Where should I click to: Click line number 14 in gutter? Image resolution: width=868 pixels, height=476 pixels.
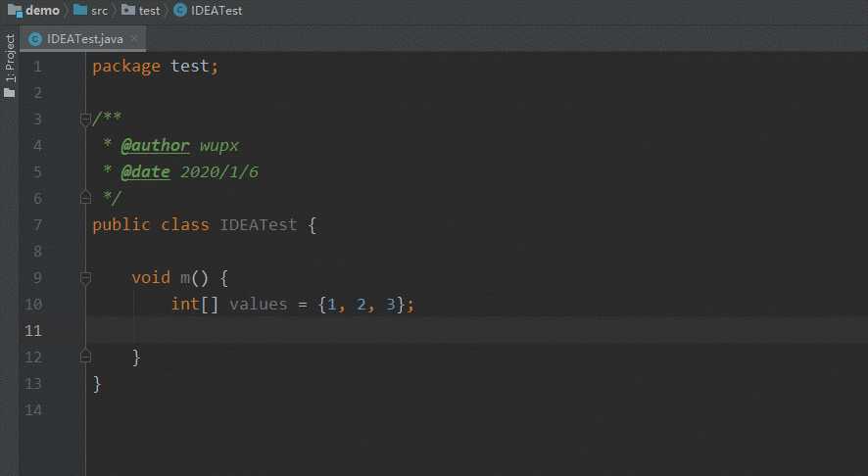coord(33,410)
